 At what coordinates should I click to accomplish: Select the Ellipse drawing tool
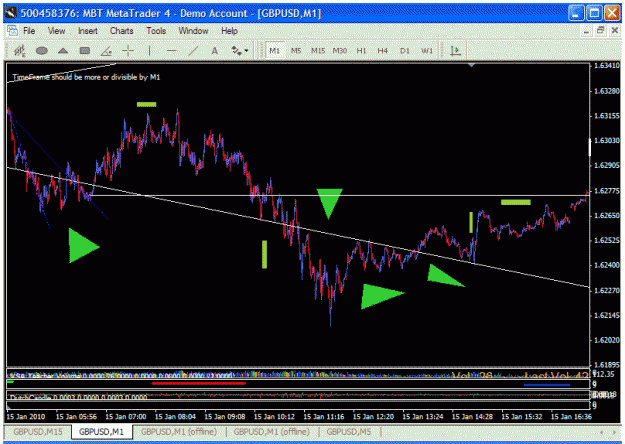click(x=42, y=51)
